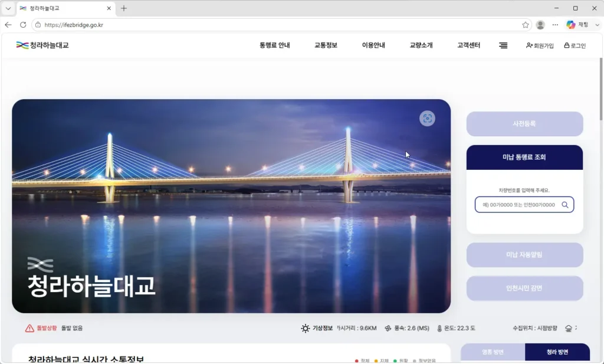Viewport: 604px width, 364px height.
Task: Click the 미납 자동알림 button
Action: (524, 255)
